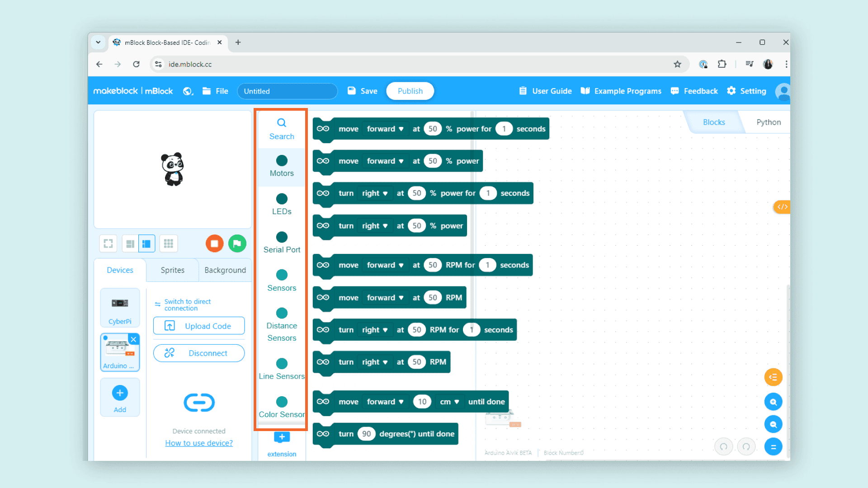Open the Sprites tab
Screen dimensions: 868x488
point(172,270)
